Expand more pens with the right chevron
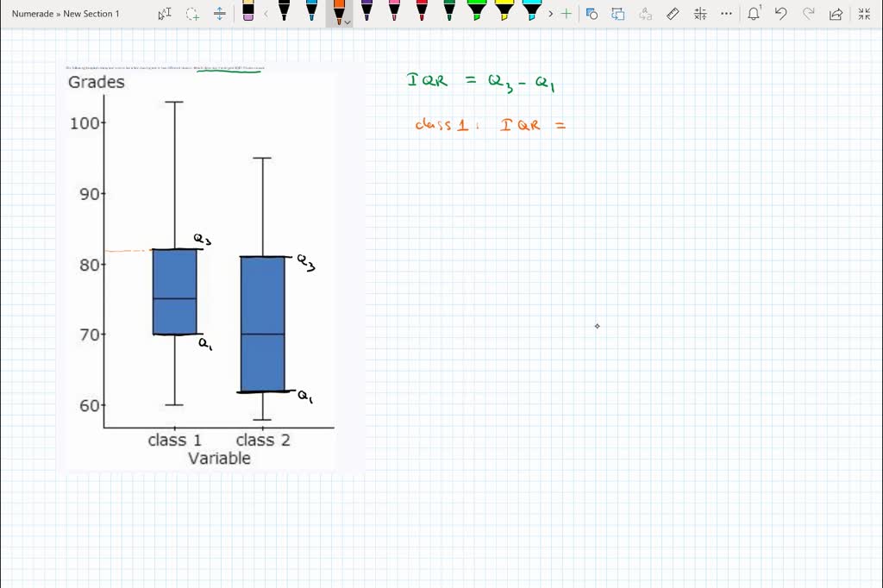 [550, 13]
